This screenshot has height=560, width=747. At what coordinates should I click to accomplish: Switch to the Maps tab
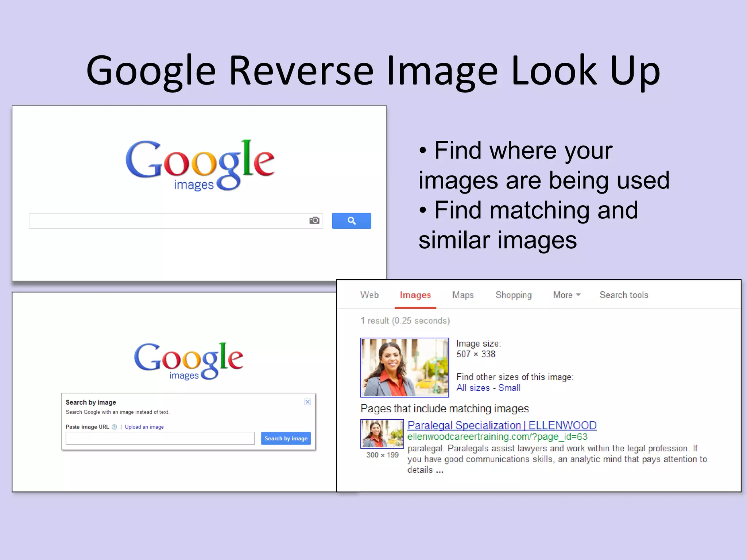463,295
